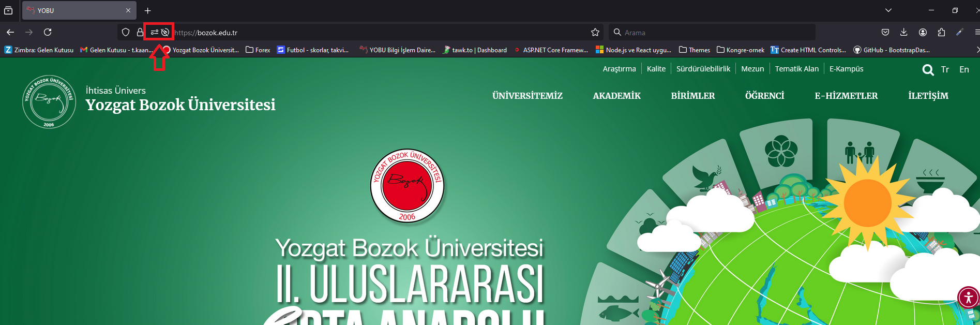The width and height of the screenshot is (980, 325).
Task: Open the Firefox View icon
Action: pyautogui.click(x=8, y=10)
